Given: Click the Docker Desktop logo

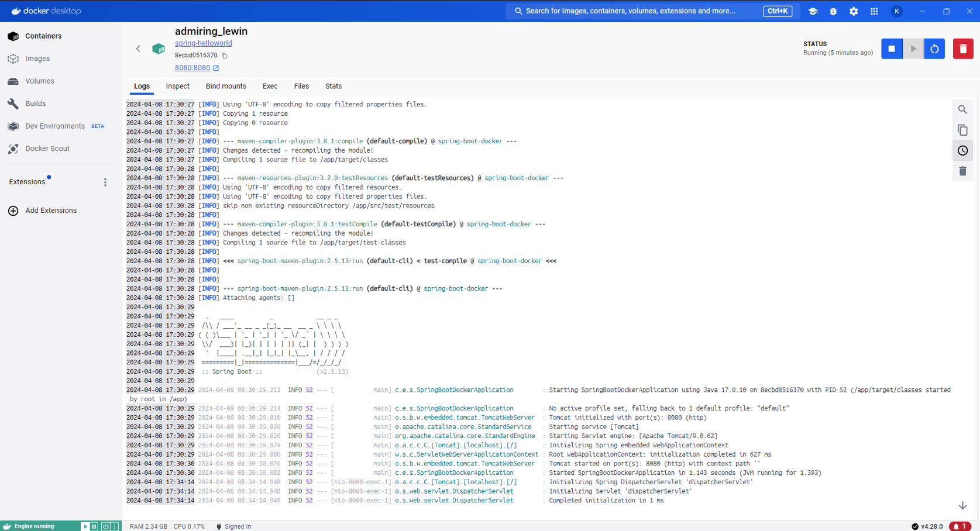Looking at the screenshot, I should 46,11.
